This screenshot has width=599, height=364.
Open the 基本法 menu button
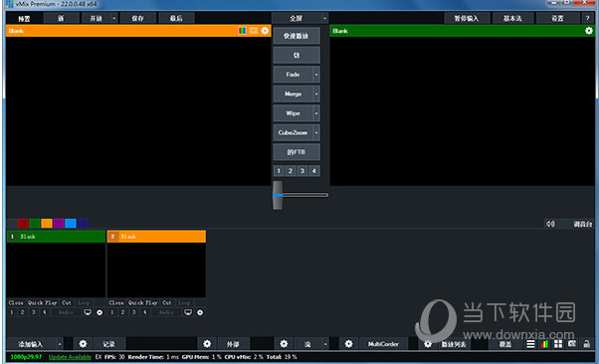coord(512,18)
